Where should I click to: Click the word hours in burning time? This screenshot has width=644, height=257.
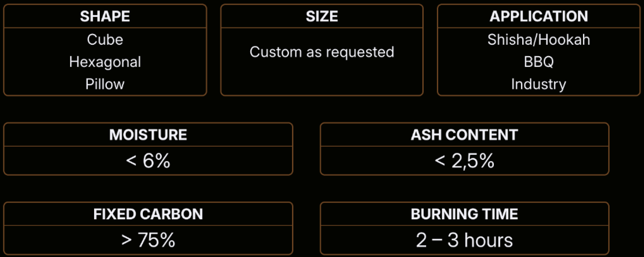point(489,240)
